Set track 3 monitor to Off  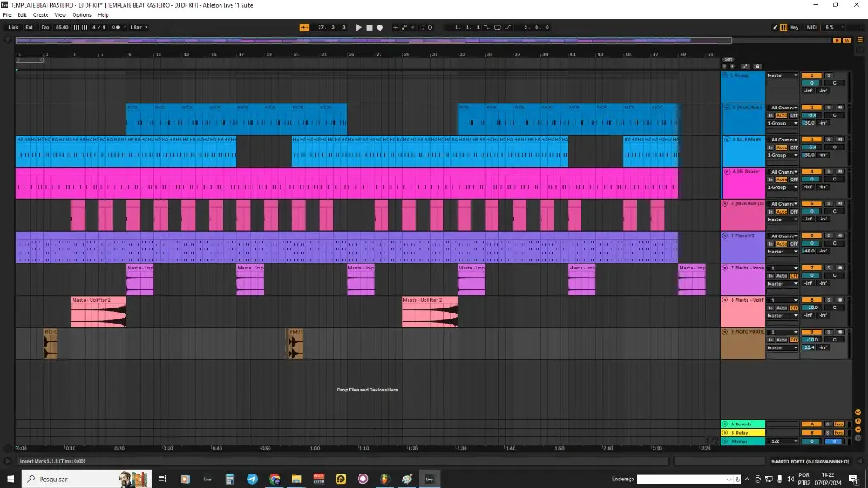793,147
